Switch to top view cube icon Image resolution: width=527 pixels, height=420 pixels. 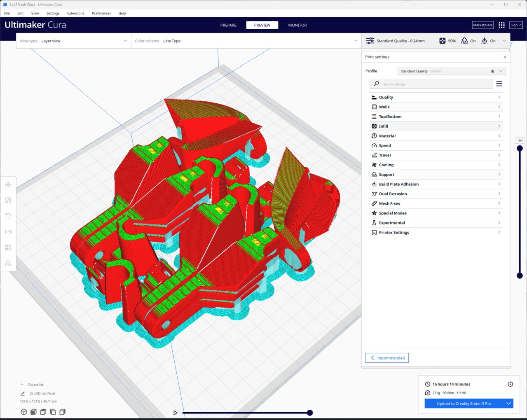(x=43, y=412)
